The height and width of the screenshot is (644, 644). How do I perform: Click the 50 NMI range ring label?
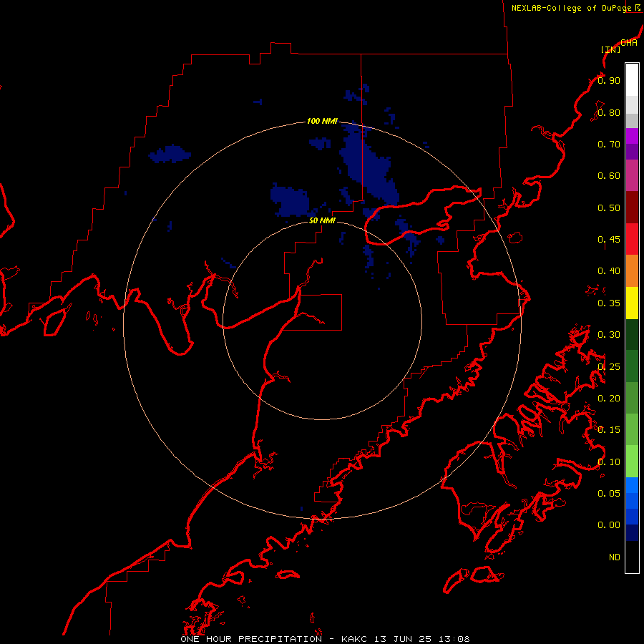click(322, 220)
